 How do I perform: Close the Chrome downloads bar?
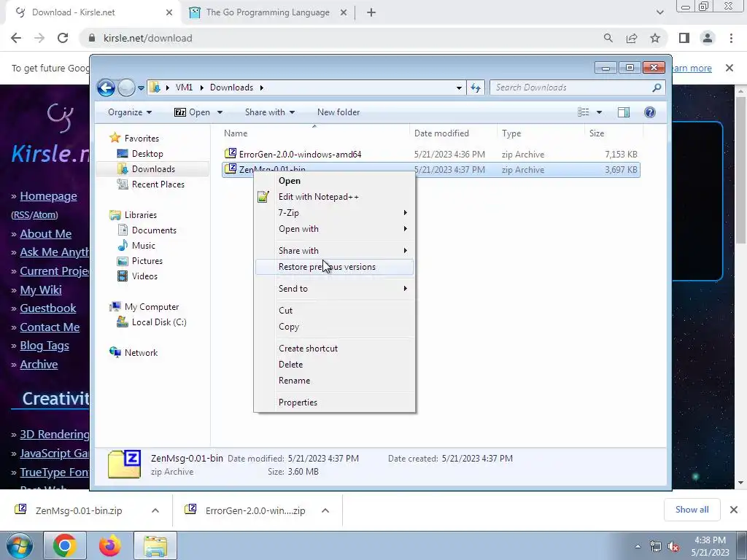(734, 510)
